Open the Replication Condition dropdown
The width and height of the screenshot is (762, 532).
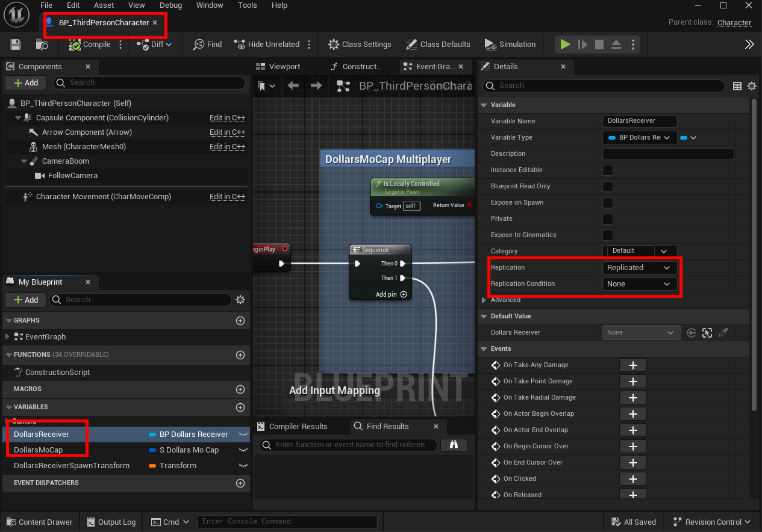pyautogui.click(x=639, y=284)
